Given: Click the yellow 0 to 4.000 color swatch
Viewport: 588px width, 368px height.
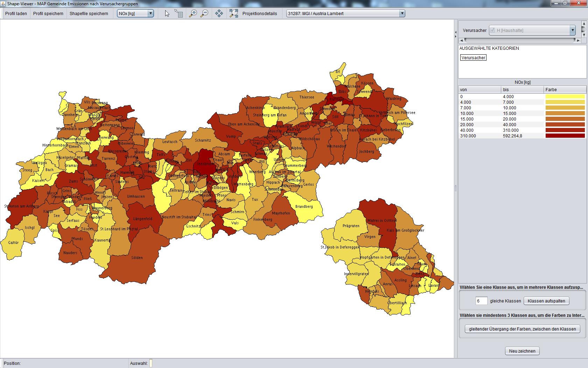Looking at the screenshot, I should 565,97.
